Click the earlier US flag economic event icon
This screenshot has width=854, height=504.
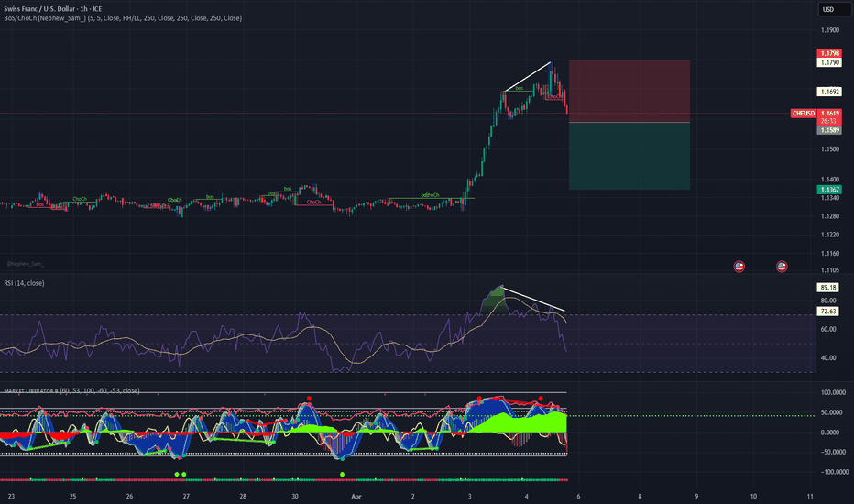pyautogui.click(x=739, y=267)
